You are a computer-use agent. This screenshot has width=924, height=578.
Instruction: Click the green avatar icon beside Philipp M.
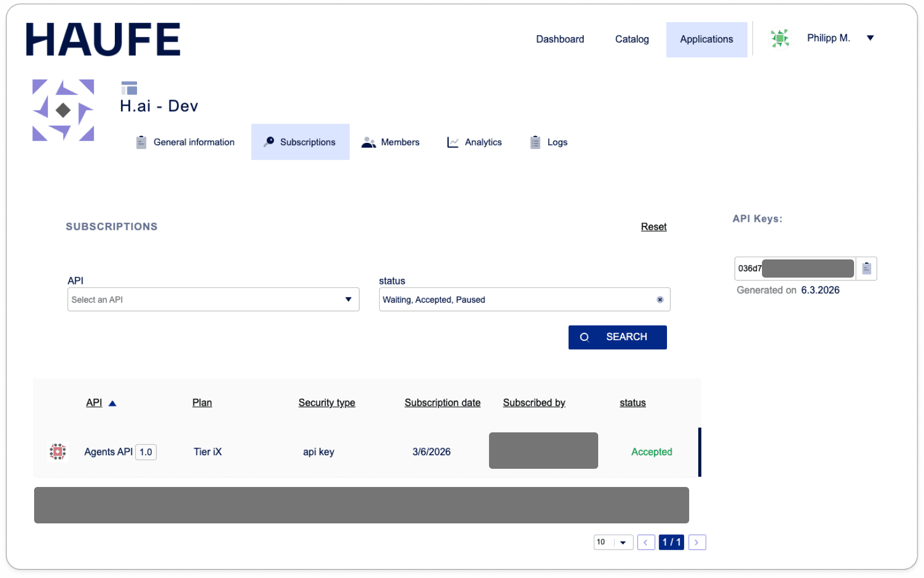click(x=780, y=38)
